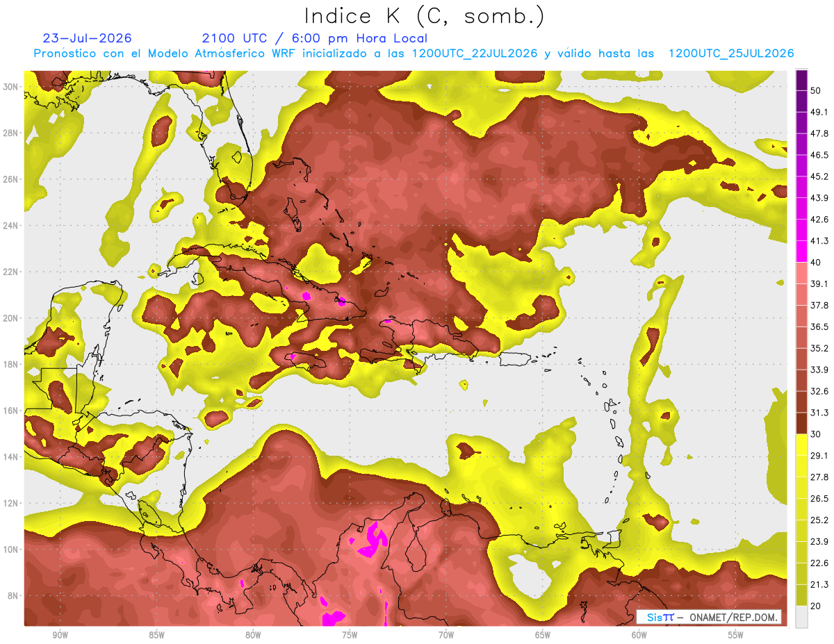Viewport: 834px width, 644px height.
Task: Click the 90W longitude axis label
Action: point(60,635)
